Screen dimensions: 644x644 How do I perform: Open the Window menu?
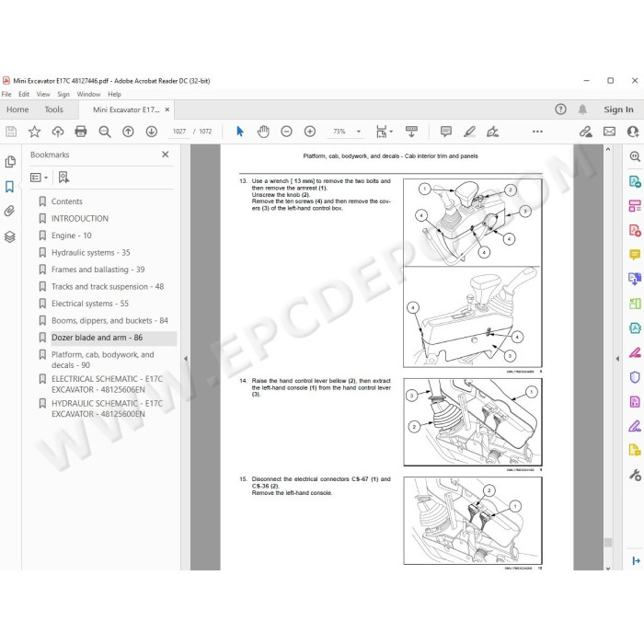[88, 94]
